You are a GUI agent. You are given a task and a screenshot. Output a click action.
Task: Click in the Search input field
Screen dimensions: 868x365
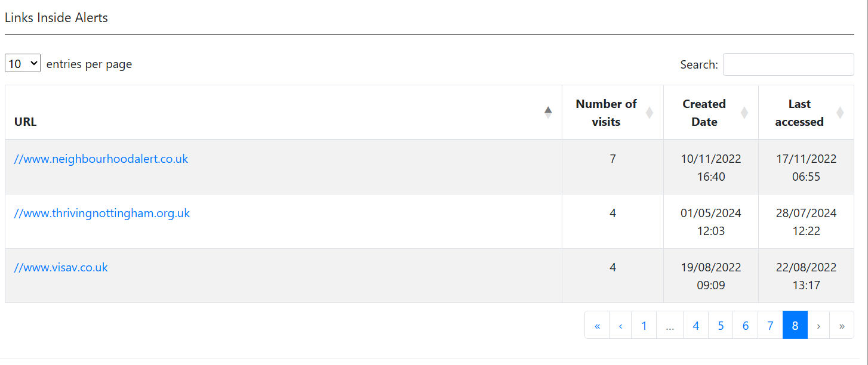(788, 64)
